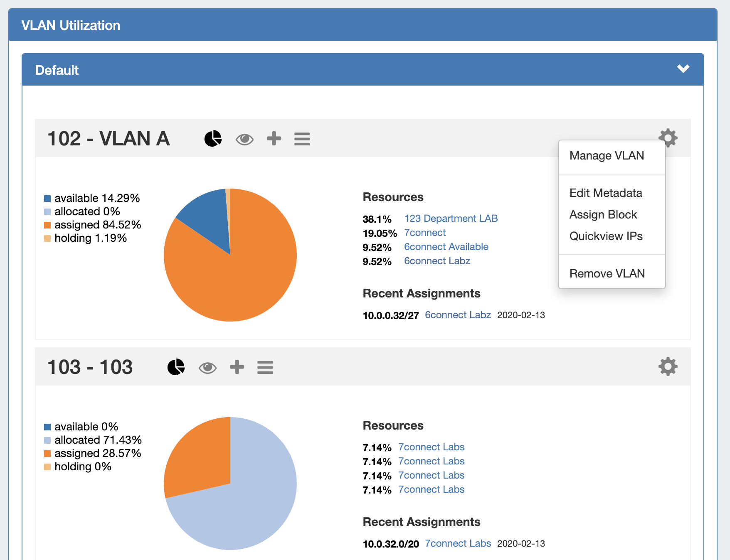Image resolution: width=730 pixels, height=560 pixels.
Task: Click Remove VLAN in the menu
Action: (x=607, y=273)
